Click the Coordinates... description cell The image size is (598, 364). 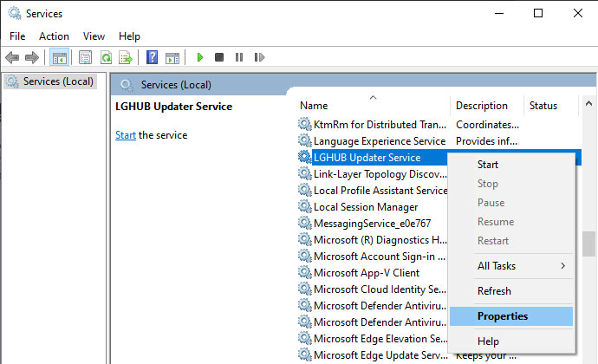487,125
